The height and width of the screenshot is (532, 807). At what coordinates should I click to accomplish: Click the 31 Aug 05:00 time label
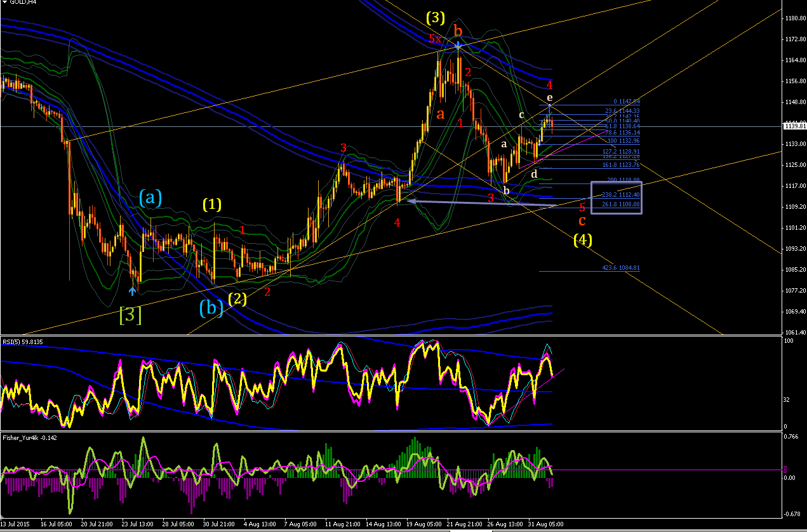545,525
